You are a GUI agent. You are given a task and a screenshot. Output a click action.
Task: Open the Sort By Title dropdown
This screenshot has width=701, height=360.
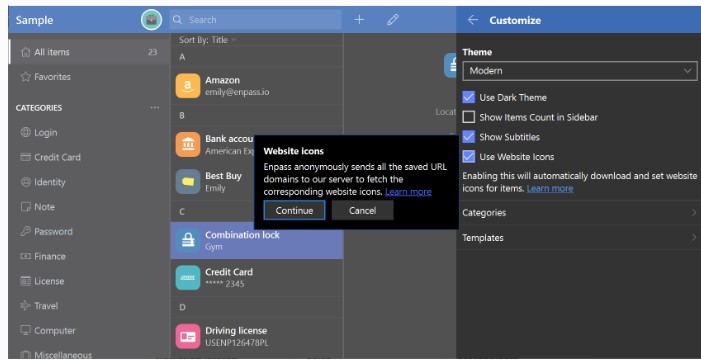click(x=208, y=40)
